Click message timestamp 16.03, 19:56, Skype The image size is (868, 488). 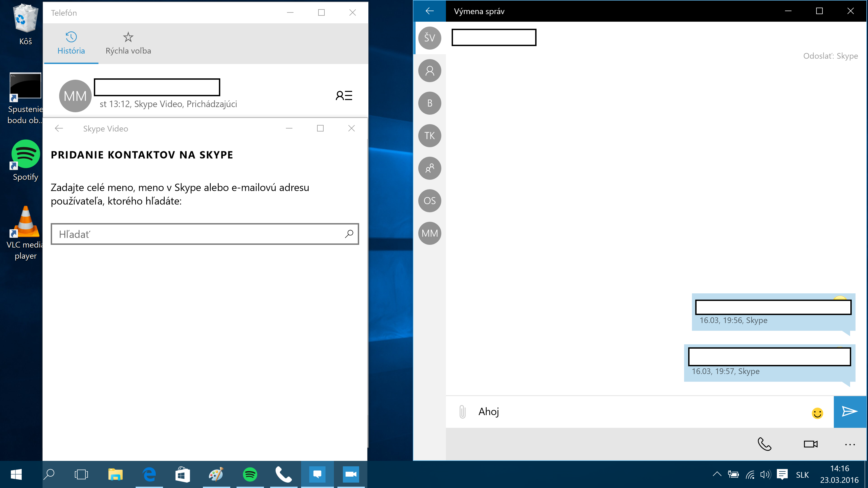[x=733, y=320]
